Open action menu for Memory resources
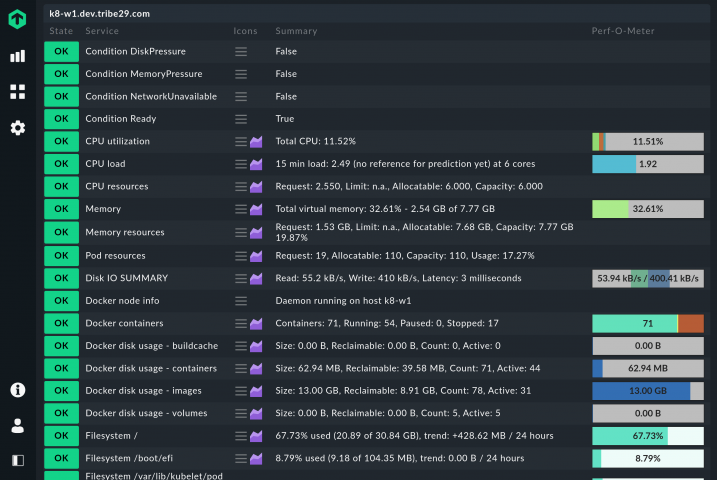This screenshot has height=480, width=717. click(x=241, y=233)
